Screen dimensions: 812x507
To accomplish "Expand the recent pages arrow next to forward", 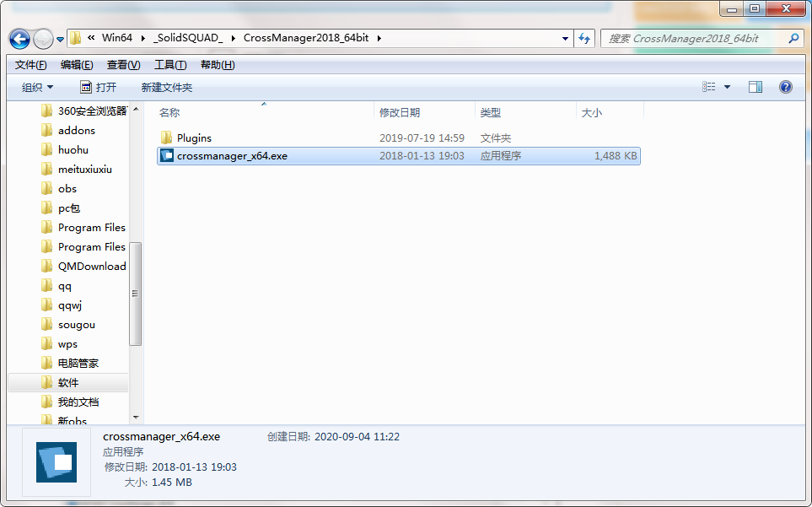I will point(60,40).
